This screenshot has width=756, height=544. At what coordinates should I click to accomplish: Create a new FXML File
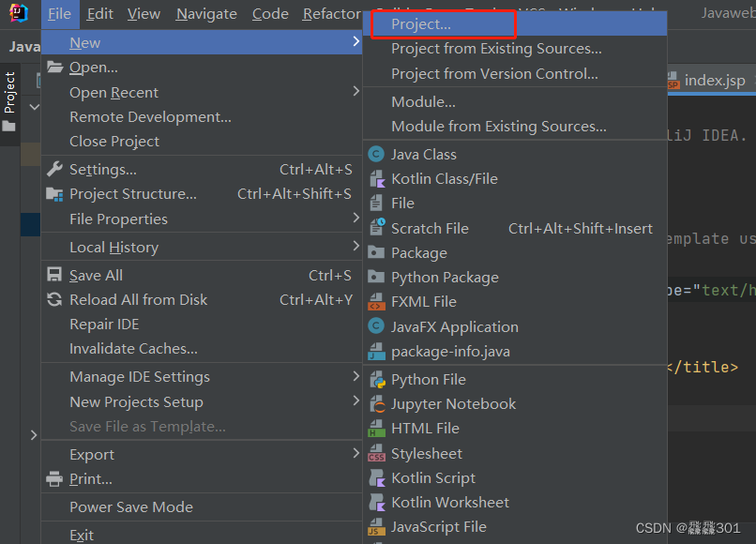(x=422, y=301)
